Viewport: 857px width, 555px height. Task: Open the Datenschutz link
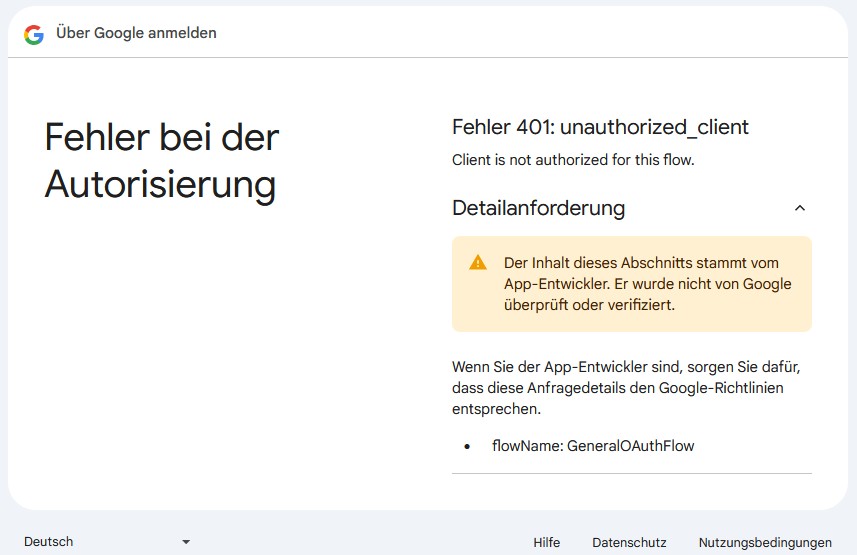pyautogui.click(x=629, y=542)
